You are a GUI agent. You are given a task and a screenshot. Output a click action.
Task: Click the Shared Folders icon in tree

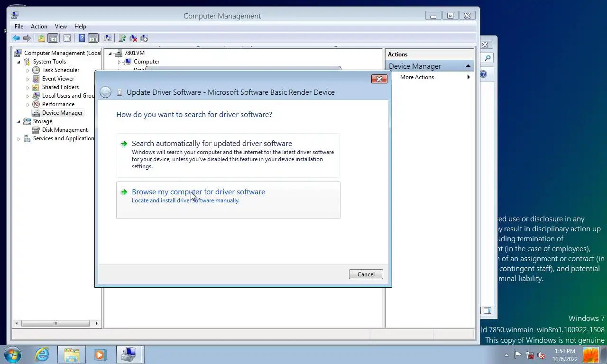pos(36,87)
